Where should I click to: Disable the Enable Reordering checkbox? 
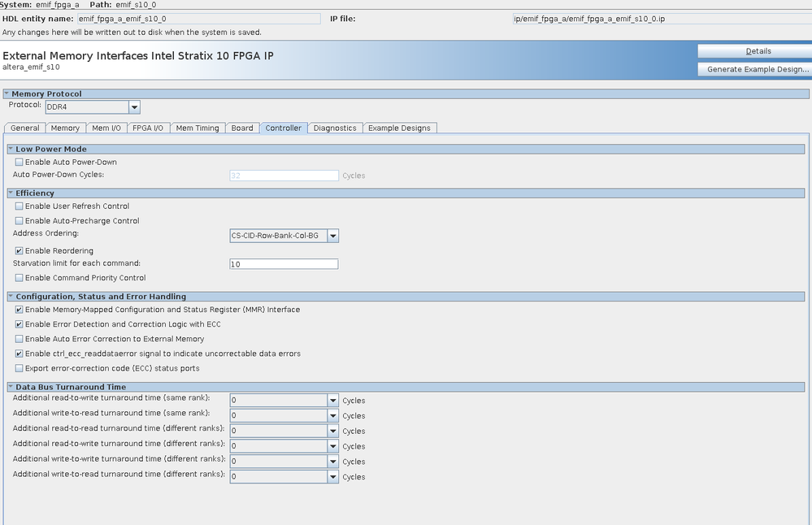(x=20, y=251)
